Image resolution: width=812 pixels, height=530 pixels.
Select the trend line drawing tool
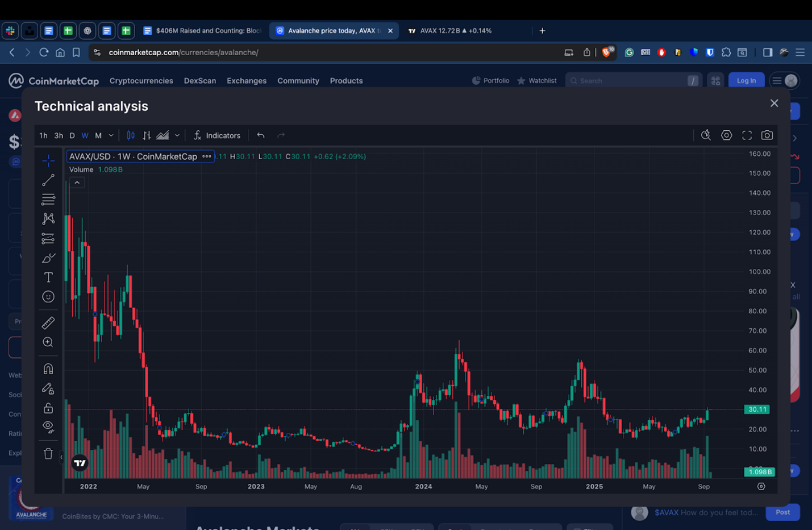click(48, 180)
